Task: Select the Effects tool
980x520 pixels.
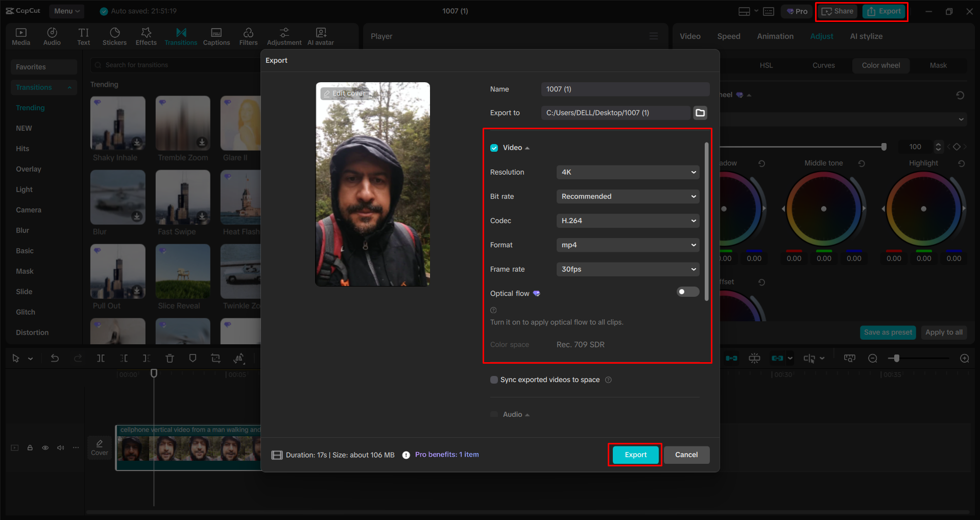Action: pyautogui.click(x=146, y=36)
